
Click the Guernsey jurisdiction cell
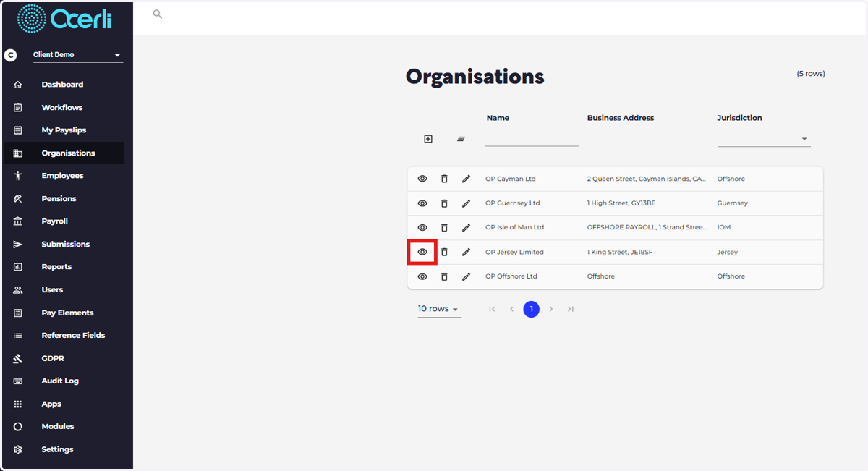pos(733,203)
